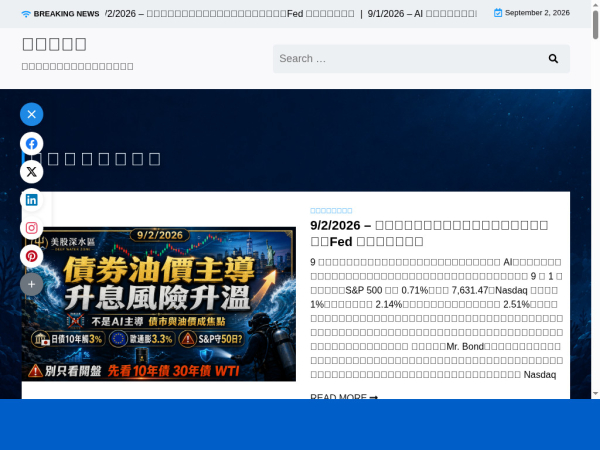
Task: Click the calendar icon beside the date
Action: point(497,13)
